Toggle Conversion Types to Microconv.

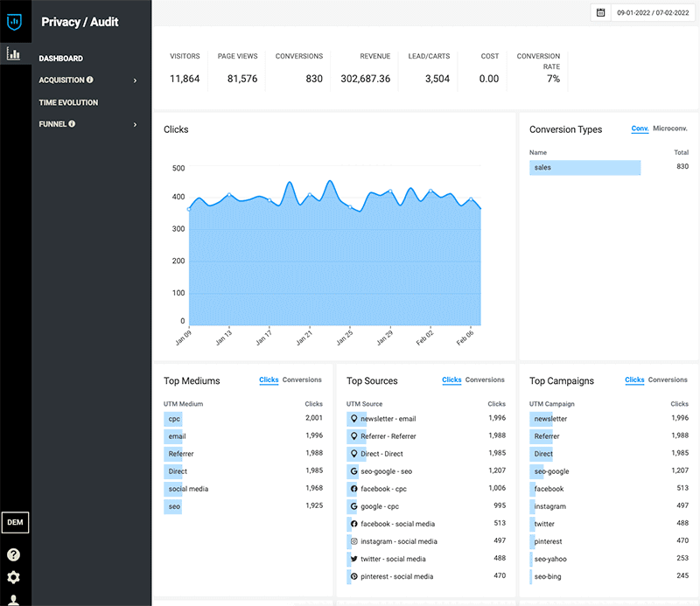[x=670, y=129]
